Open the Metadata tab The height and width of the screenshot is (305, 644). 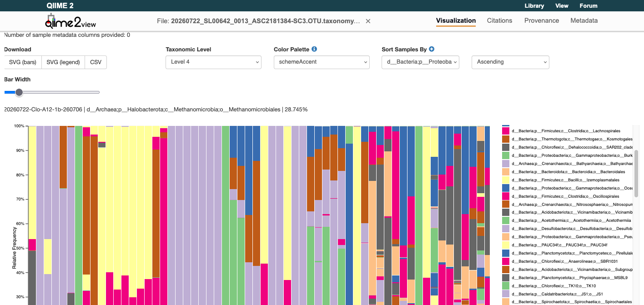584,20
